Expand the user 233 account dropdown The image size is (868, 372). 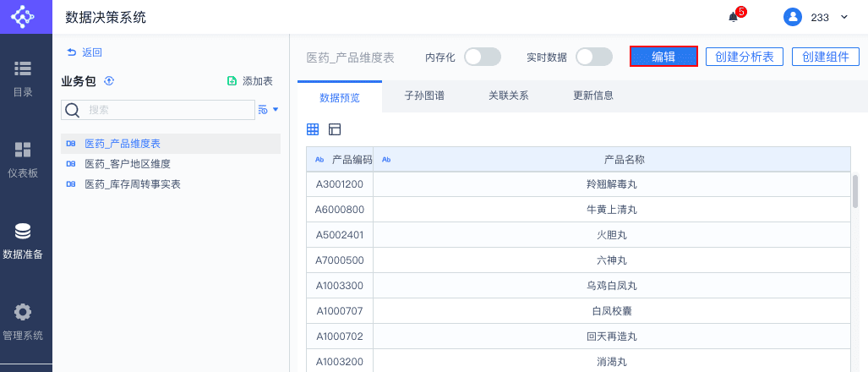point(843,17)
